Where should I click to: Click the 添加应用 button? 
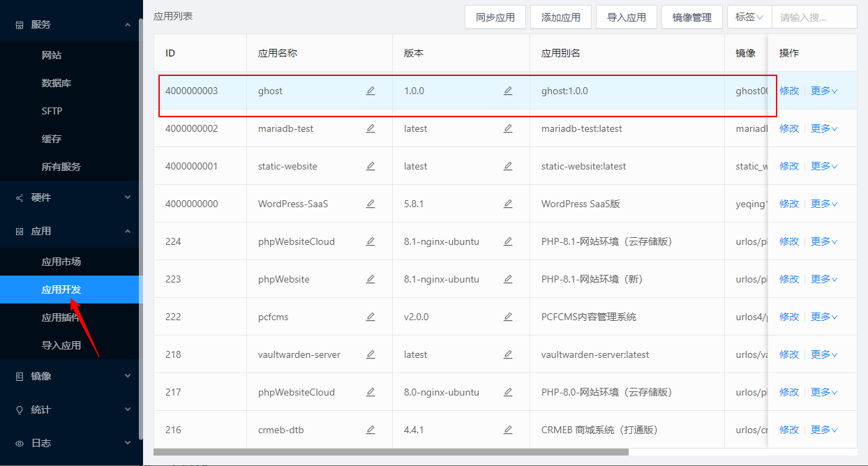(x=560, y=17)
